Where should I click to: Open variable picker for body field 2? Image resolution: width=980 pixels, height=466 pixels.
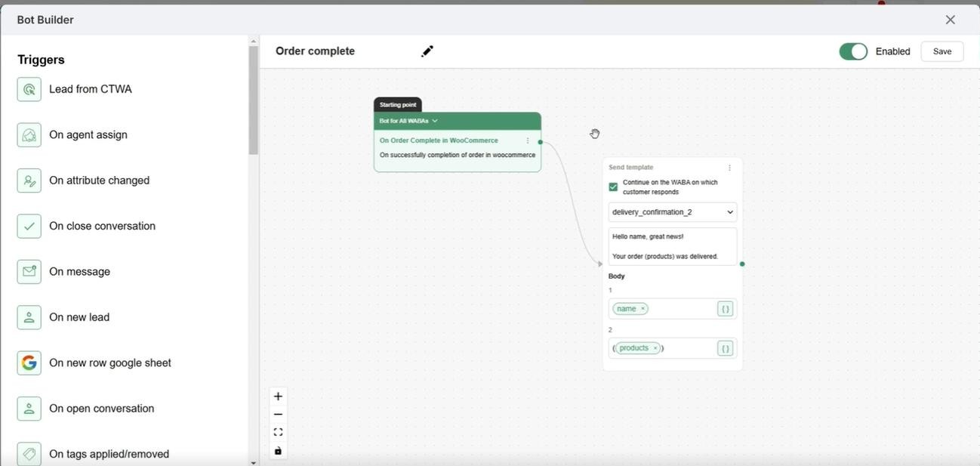[725, 348]
